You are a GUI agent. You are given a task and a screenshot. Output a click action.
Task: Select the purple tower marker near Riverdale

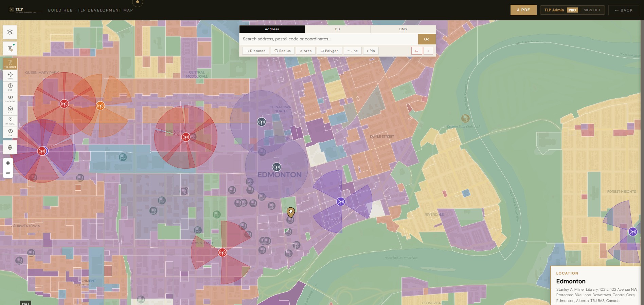pos(341,202)
